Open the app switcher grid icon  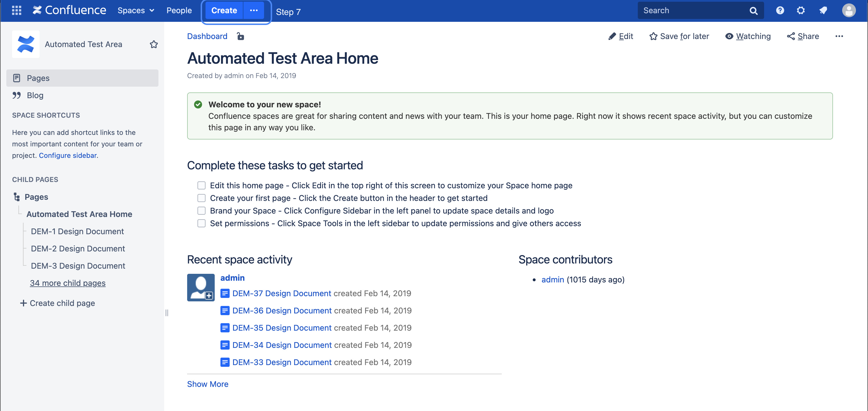17,10
